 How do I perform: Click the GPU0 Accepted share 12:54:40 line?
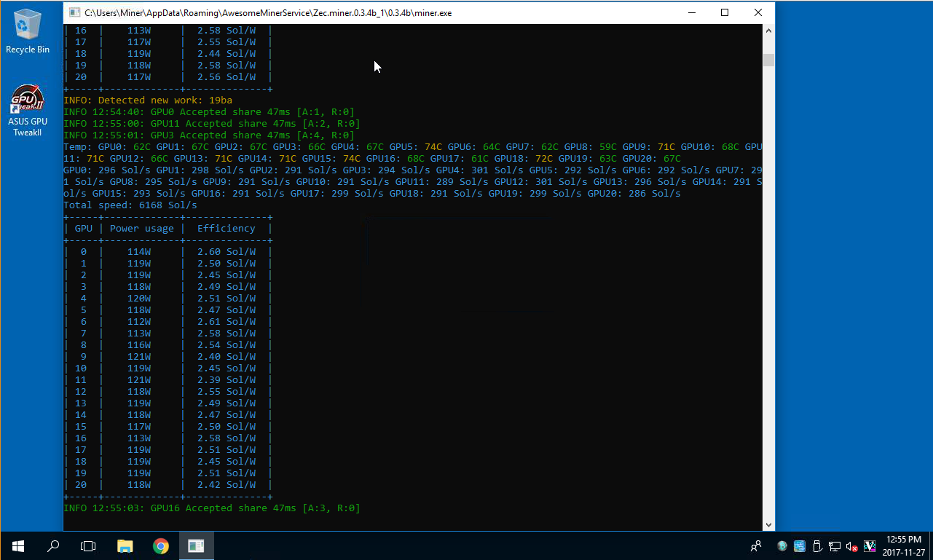pos(209,111)
